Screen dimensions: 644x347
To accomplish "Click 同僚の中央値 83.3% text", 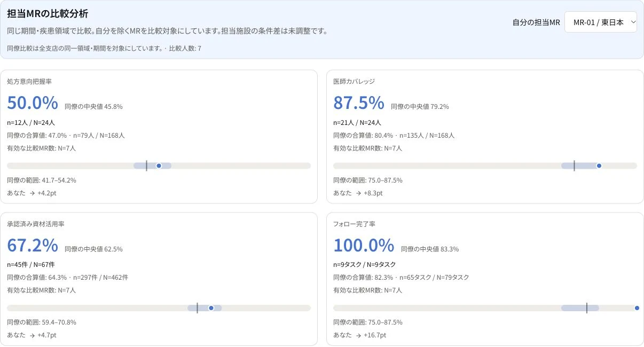I will [x=430, y=249].
